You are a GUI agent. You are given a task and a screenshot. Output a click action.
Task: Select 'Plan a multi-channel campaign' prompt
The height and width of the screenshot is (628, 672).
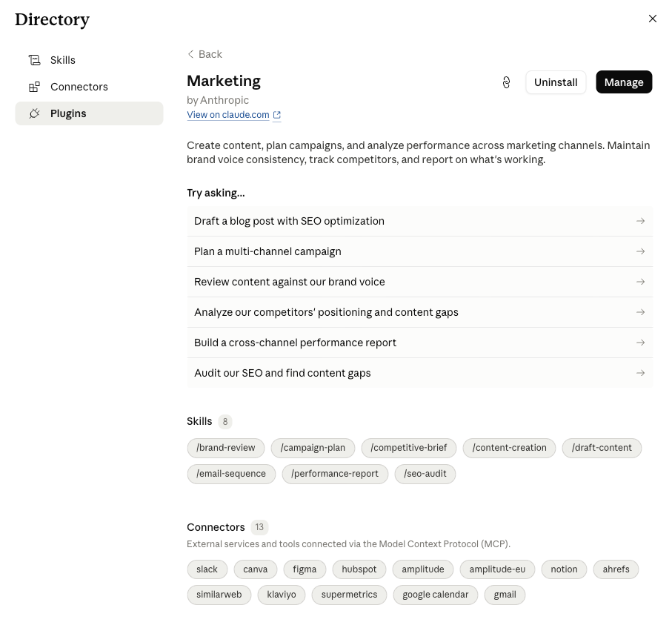pyautogui.click(x=419, y=251)
